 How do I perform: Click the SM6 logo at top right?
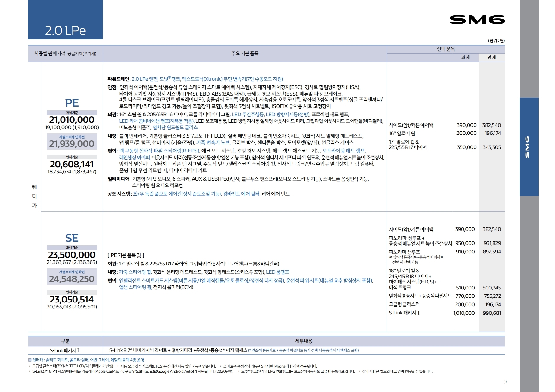(477, 20)
